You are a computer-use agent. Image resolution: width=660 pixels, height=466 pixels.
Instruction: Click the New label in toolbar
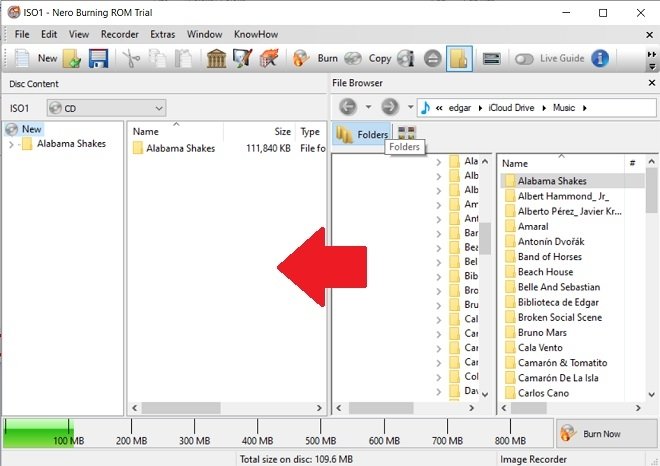click(47, 58)
